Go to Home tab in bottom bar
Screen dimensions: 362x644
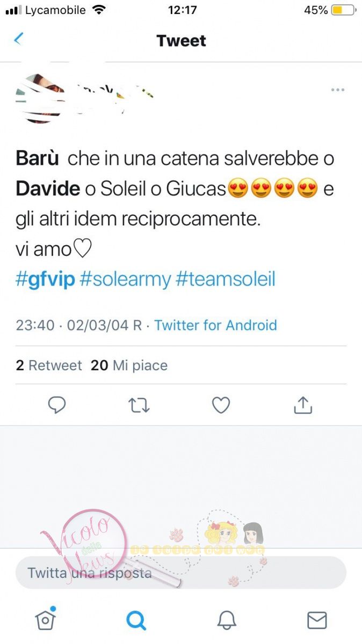coord(46,619)
